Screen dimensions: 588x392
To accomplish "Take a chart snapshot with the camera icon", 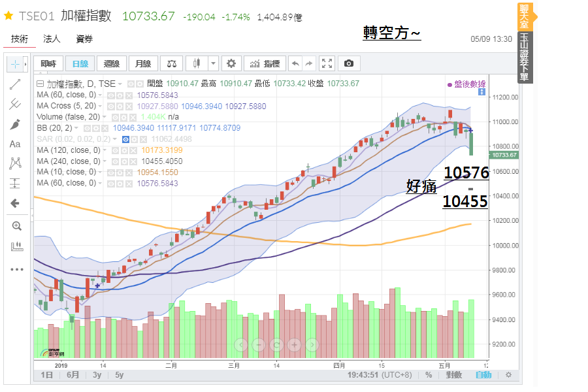I will [x=349, y=63].
